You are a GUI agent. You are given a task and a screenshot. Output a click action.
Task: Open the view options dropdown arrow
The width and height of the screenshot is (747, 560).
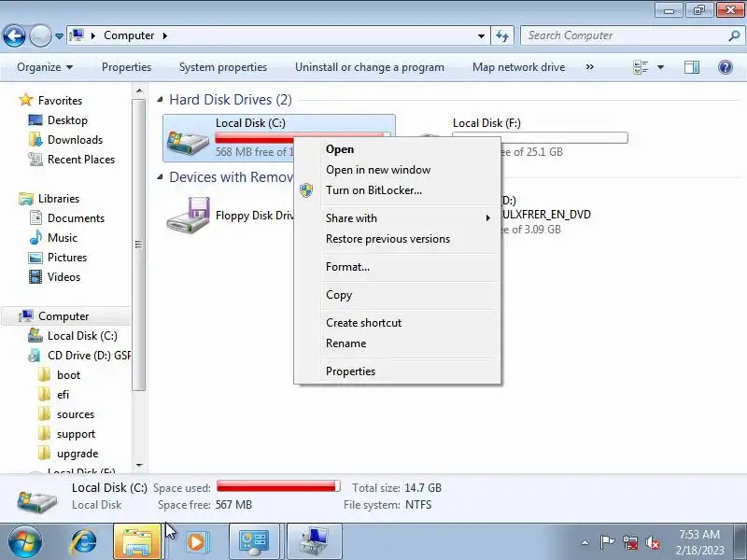coord(660,67)
